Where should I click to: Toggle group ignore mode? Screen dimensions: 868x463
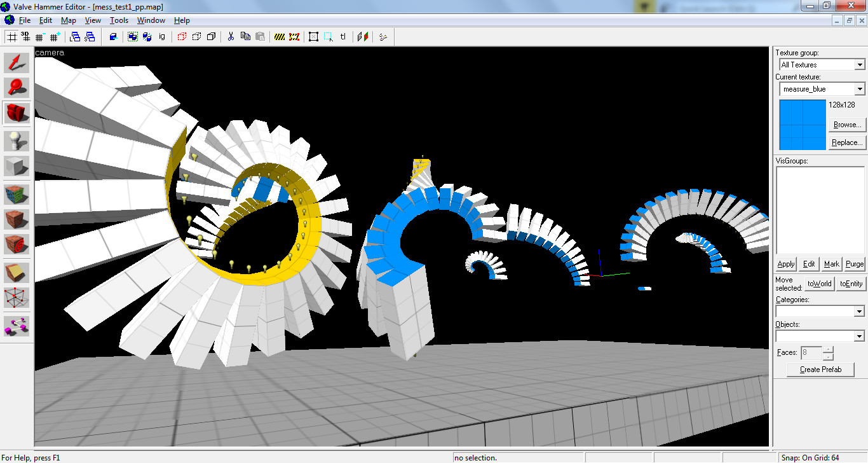click(162, 36)
